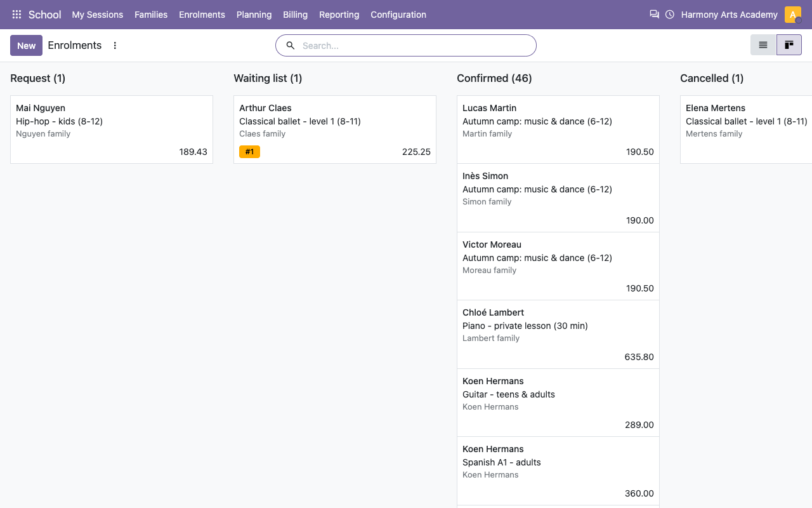Click the Cancelled (1) column header
The height and width of the screenshot is (508, 812).
click(x=712, y=78)
